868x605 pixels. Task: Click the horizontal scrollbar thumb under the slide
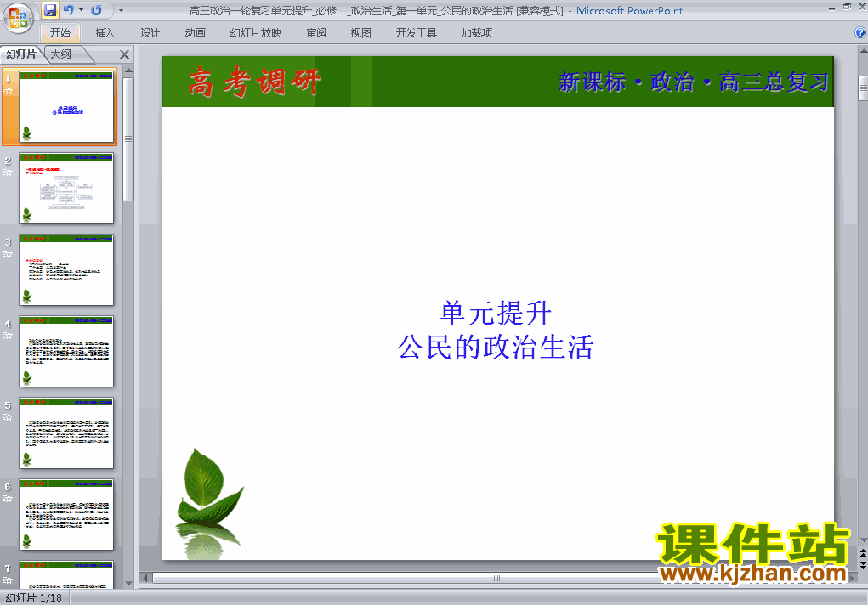tap(496, 578)
